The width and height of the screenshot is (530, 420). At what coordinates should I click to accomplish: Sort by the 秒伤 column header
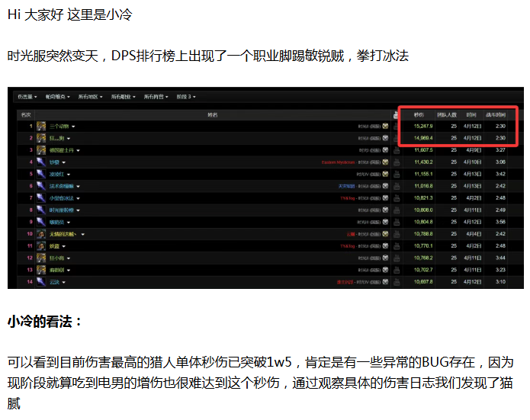[x=420, y=114]
